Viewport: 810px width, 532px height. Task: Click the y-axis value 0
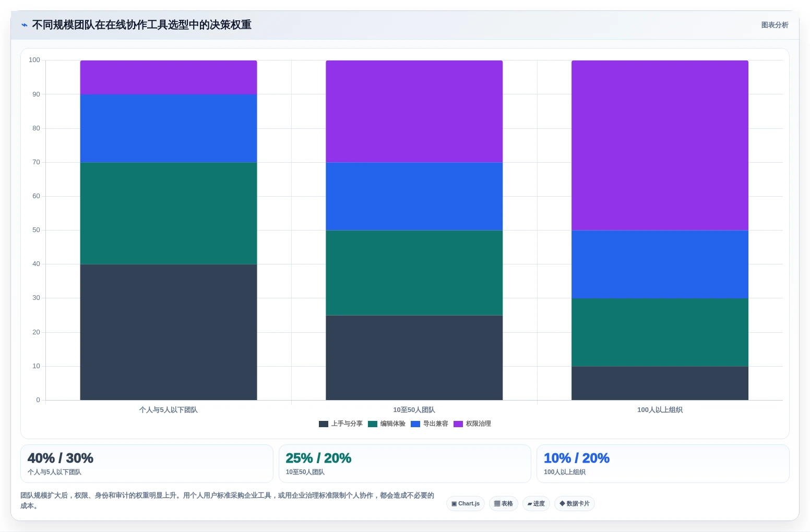pyautogui.click(x=38, y=400)
